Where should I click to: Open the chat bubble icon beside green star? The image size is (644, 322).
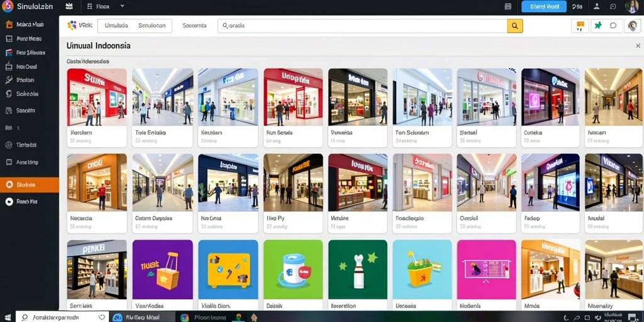click(x=613, y=25)
